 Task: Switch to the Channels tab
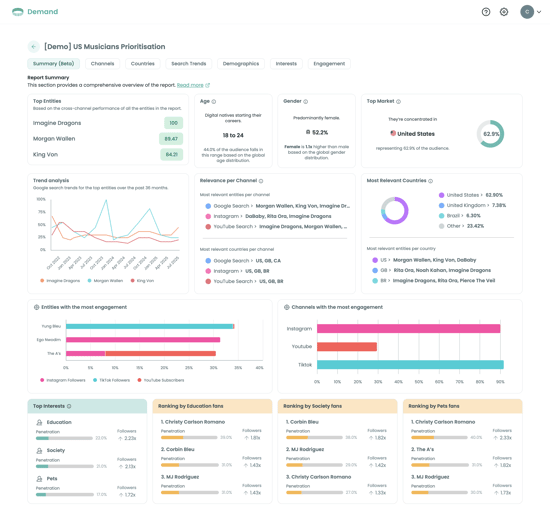(x=102, y=64)
